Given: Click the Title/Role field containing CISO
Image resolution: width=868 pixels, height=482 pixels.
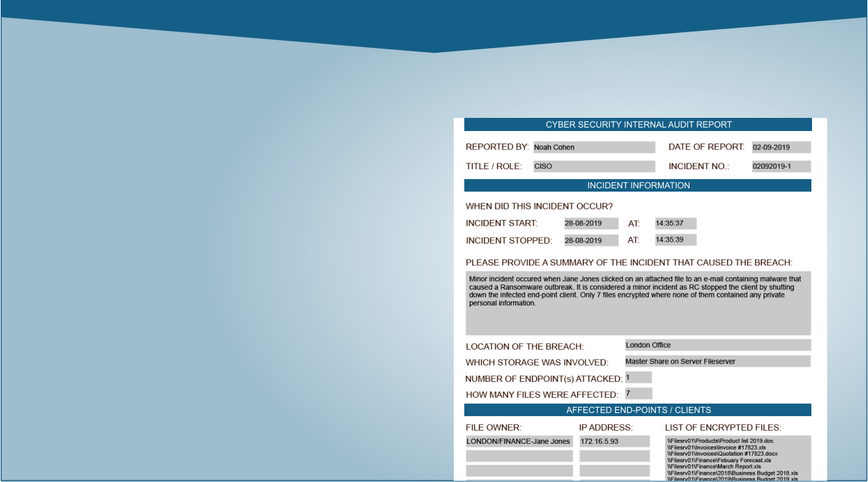Looking at the screenshot, I should [593, 166].
